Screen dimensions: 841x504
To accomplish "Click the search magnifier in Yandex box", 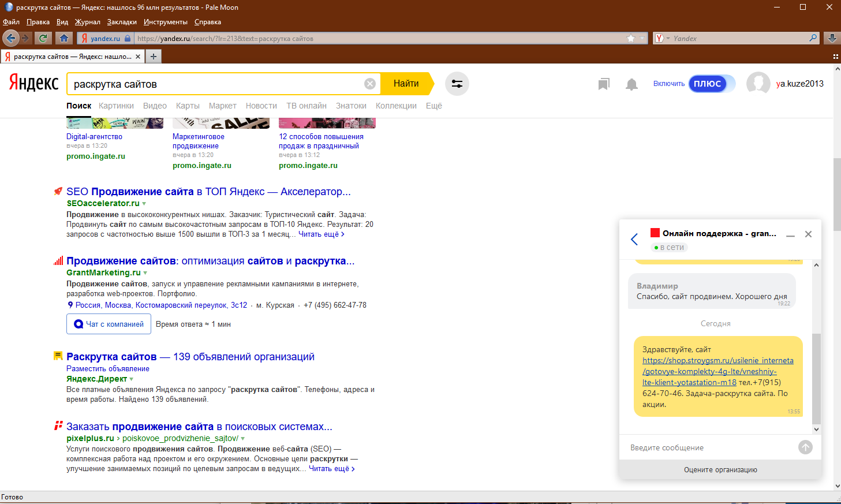I will tap(813, 38).
